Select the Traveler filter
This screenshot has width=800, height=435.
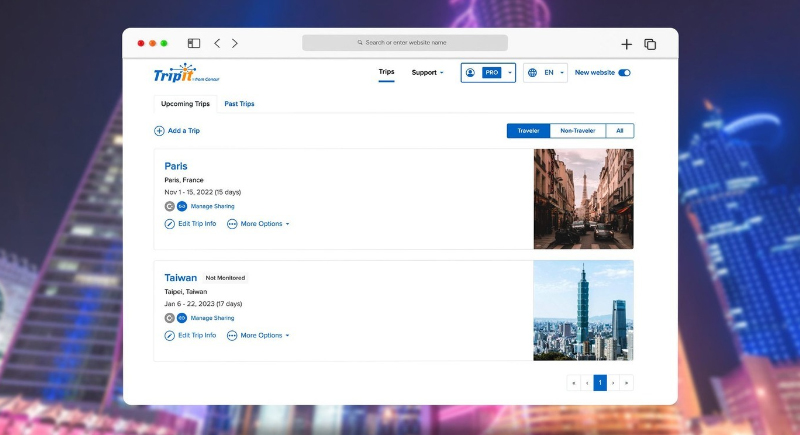[528, 131]
